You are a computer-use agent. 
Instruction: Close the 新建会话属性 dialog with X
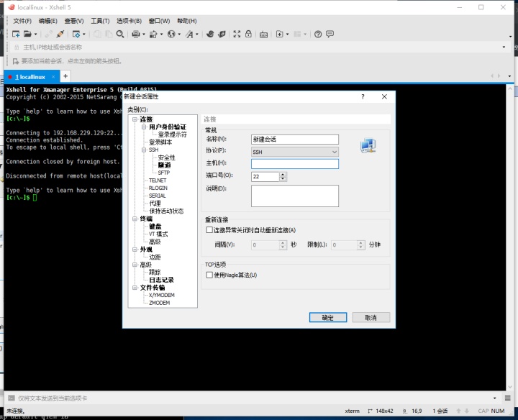point(384,96)
